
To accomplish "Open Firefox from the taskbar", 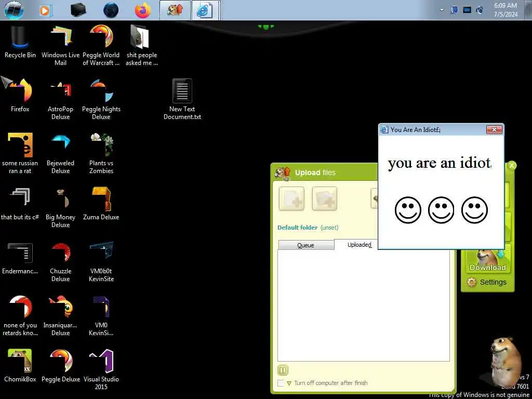I will [143, 10].
